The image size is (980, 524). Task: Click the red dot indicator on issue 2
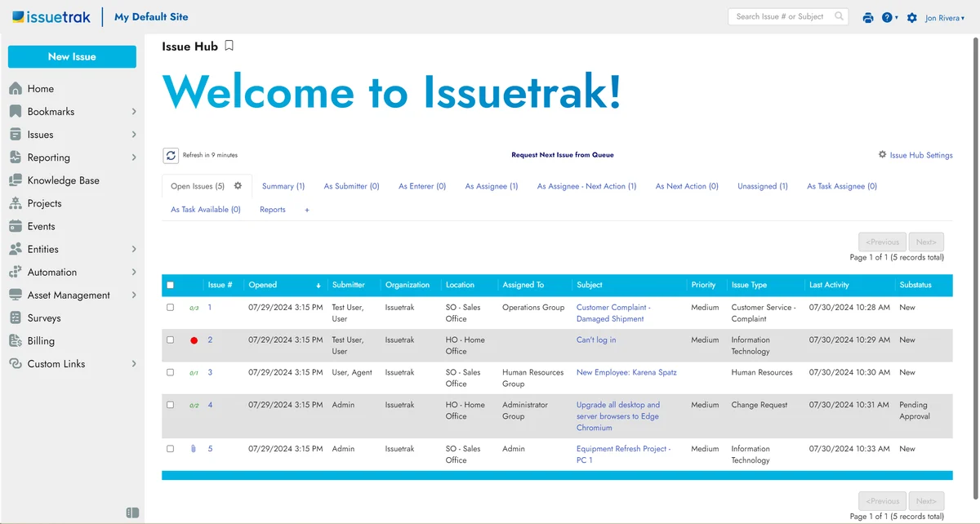coord(194,340)
